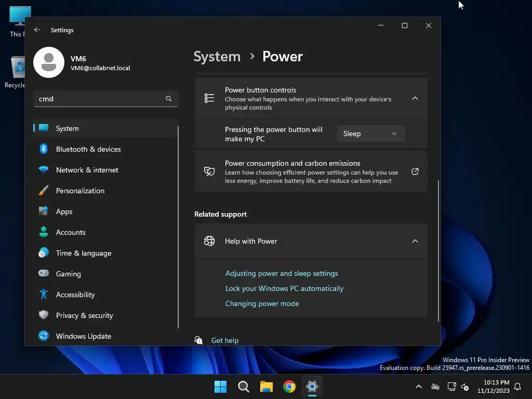
Task: Click the Settings gear on taskbar
Action: click(x=312, y=387)
